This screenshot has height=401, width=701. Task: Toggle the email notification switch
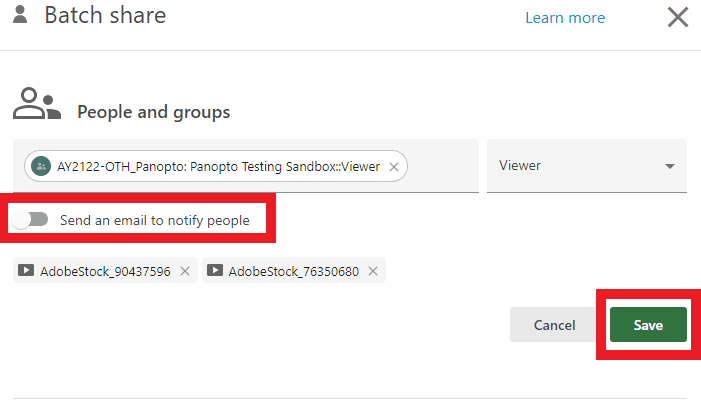(x=30, y=220)
